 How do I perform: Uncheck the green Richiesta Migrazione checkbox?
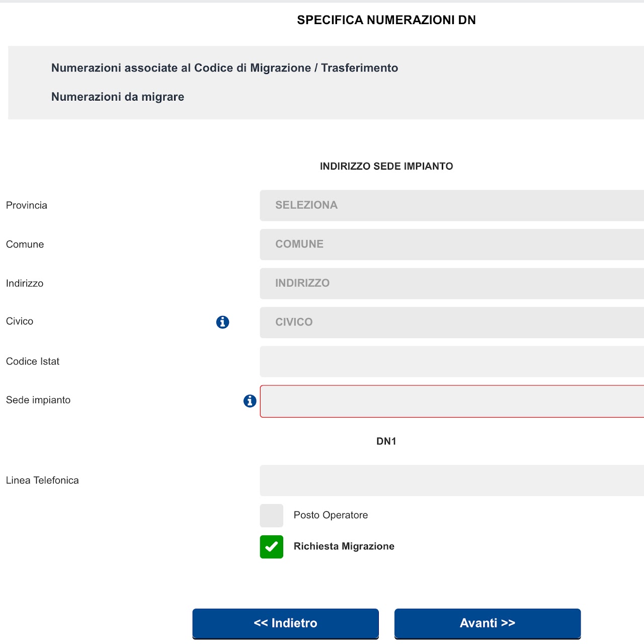coord(272,547)
